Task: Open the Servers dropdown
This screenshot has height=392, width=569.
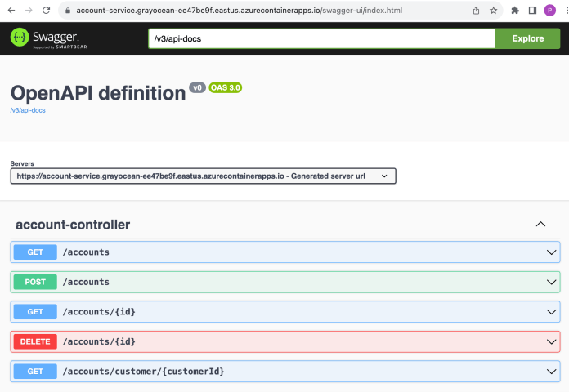Action: 204,176
